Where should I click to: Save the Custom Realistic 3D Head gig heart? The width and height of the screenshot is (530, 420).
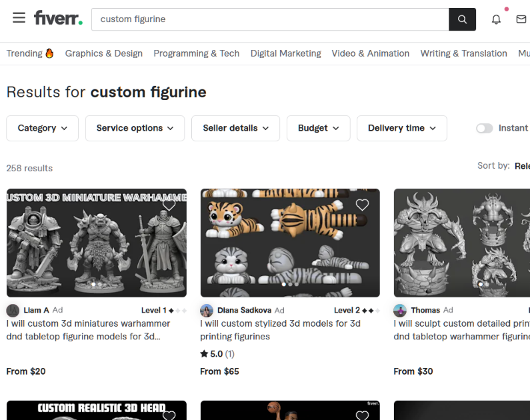click(x=169, y=415)
